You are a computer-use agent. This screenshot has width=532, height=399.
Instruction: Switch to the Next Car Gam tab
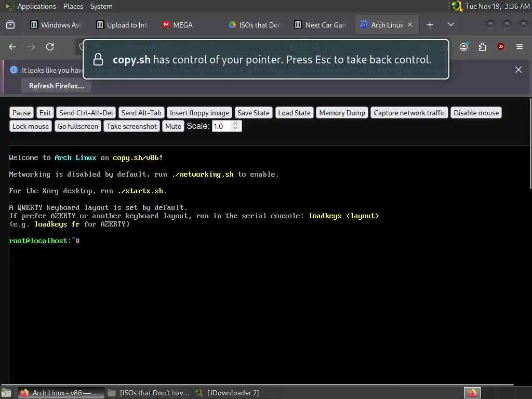[320, 25]
